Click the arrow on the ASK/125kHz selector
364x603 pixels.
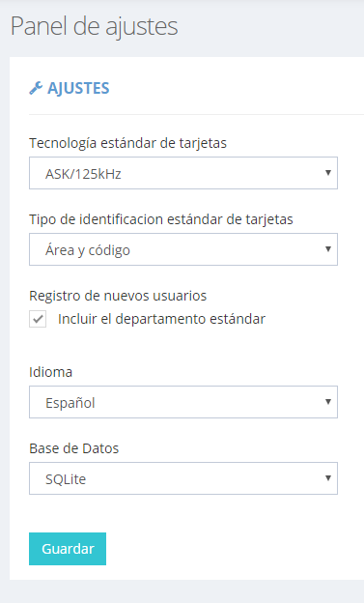[328, 173]
